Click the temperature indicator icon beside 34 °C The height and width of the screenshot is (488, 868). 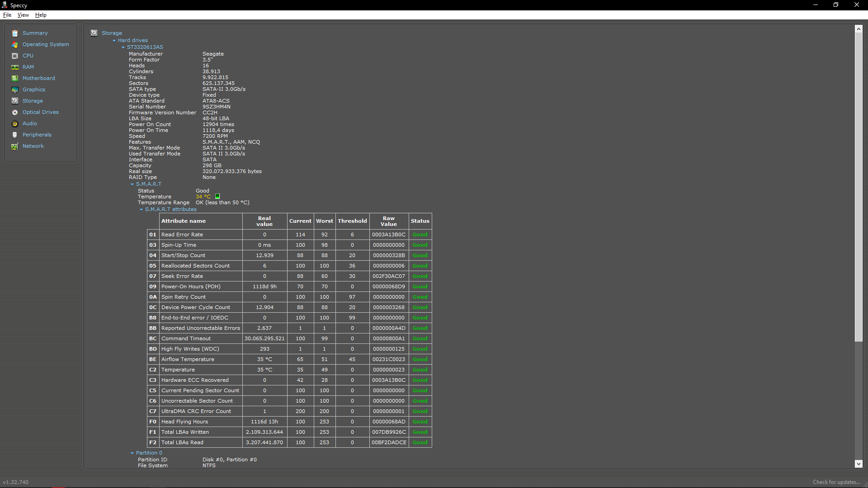(217, 197)
